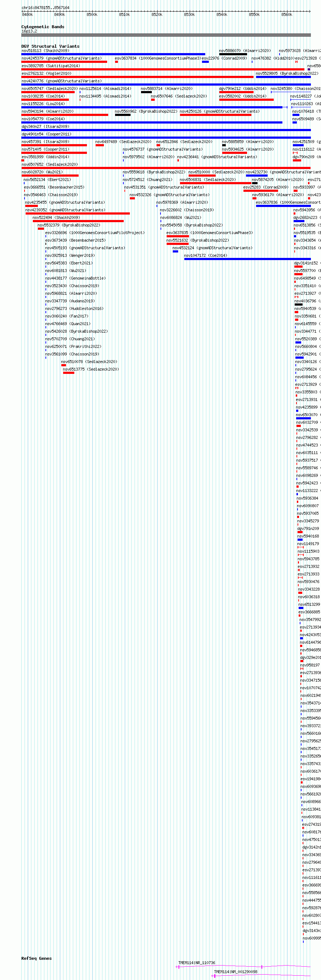This screenshot has width=321, height=980.
Task: Click black bar under nsv5883714 (Almarri2020)
Action: (x=146, y=92)
